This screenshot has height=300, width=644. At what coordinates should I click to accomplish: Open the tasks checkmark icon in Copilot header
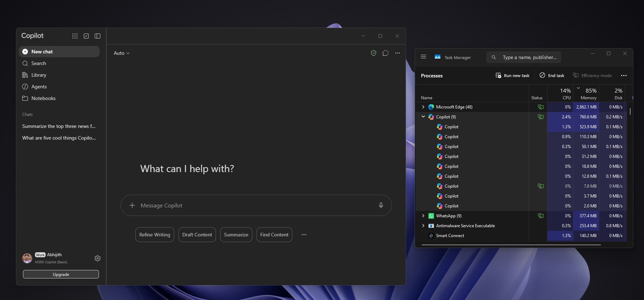(86, 36)
